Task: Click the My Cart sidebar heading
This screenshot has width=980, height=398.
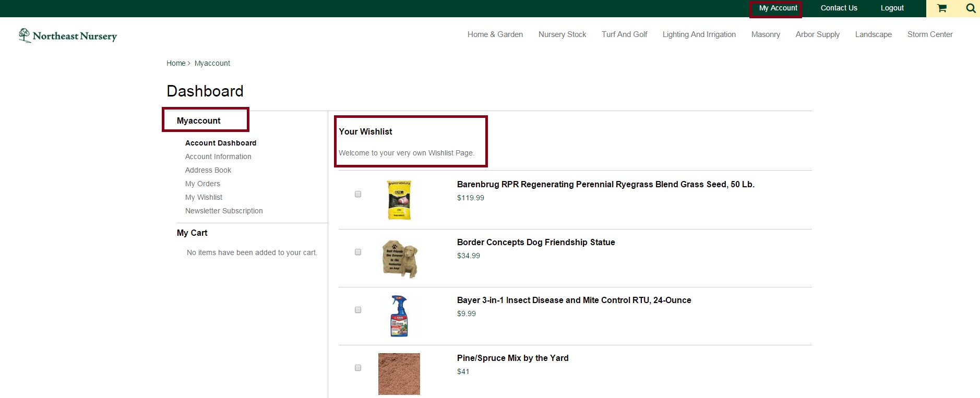Action: tap(192, 233)
